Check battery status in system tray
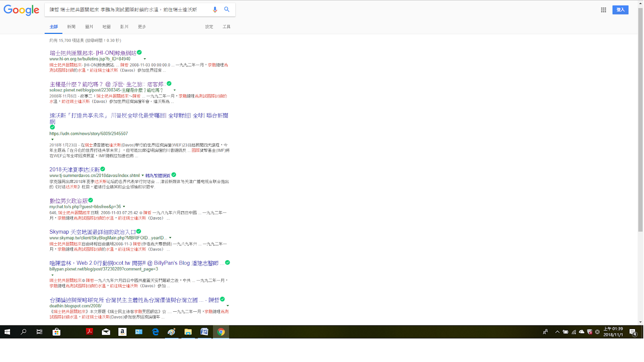Viewport: 644px width, 362px height. click(x=566, y=332)
